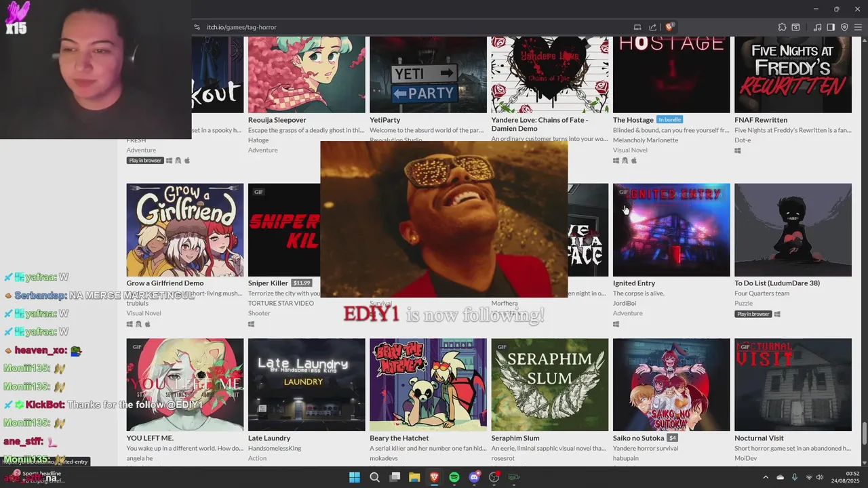The image size is (868, 488).
Task: Open author JordiBoi under Ignited Entry
Action: pyautogui.click(x=625, y=304)
